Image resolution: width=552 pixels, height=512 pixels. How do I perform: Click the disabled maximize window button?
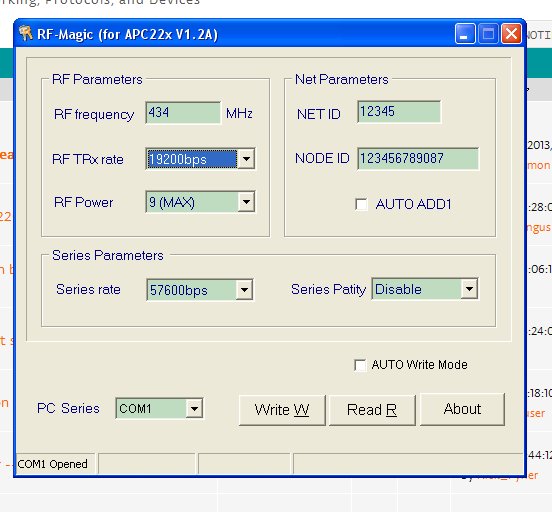coord(488,34)
